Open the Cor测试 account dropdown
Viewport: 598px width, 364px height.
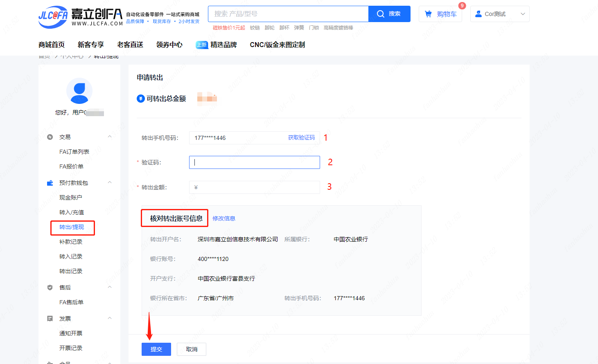(x=499, y=14)
